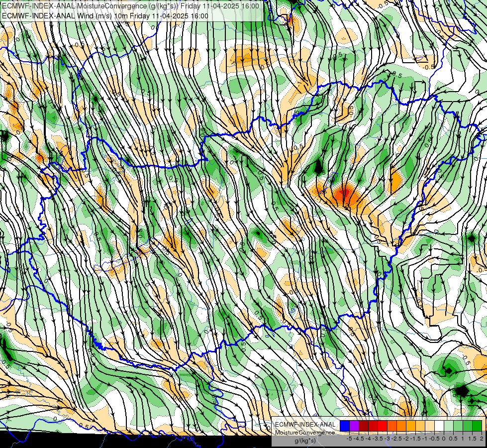Click the Wind (m/s) 10m title line

(105, 16)
